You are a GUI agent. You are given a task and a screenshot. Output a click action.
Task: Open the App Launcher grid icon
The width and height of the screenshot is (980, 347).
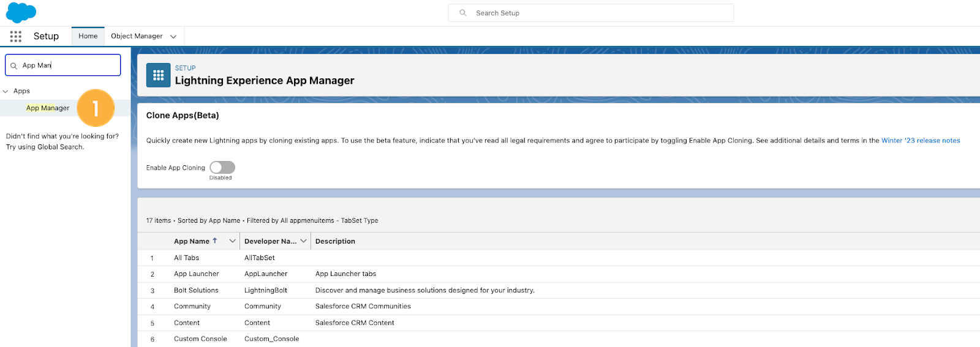16,37
